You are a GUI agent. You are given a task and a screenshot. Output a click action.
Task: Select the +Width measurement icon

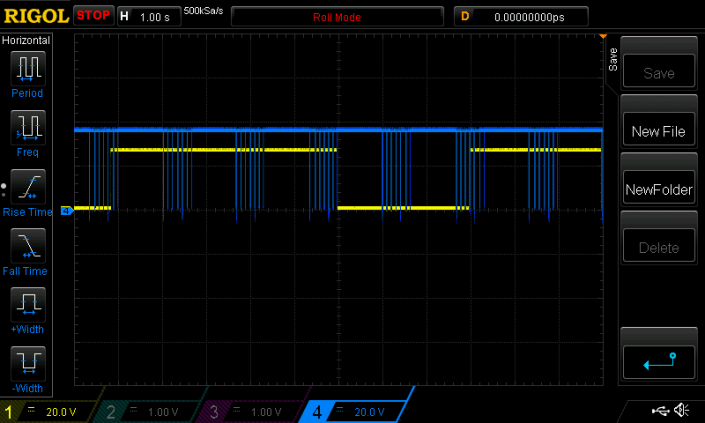click(x=28, y=304)
